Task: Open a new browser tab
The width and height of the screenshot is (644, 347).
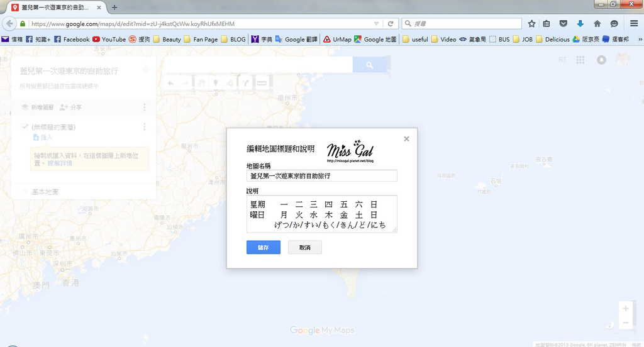Action: pos(114,8)
